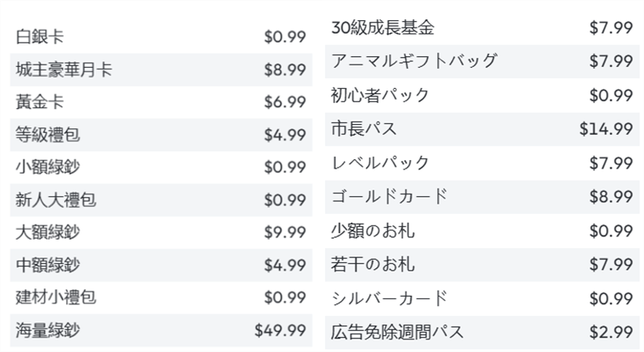This screenshot has height=352, width=644.
Task: Click the $49.99 price for 海量緑鈔
Action: 280,330
